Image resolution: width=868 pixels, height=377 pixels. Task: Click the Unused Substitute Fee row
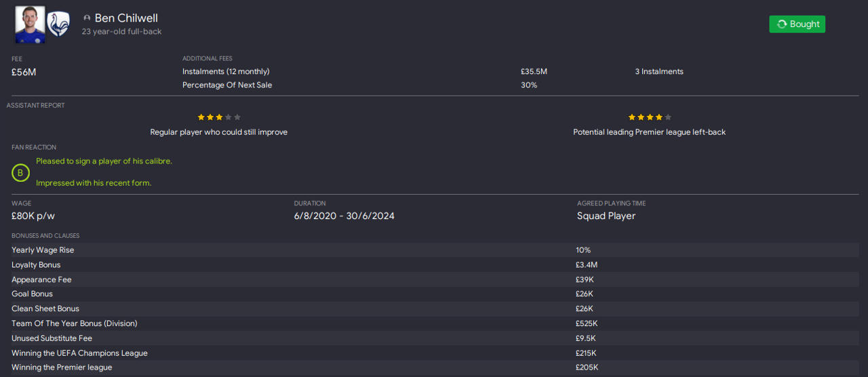[x=52, y=338]
